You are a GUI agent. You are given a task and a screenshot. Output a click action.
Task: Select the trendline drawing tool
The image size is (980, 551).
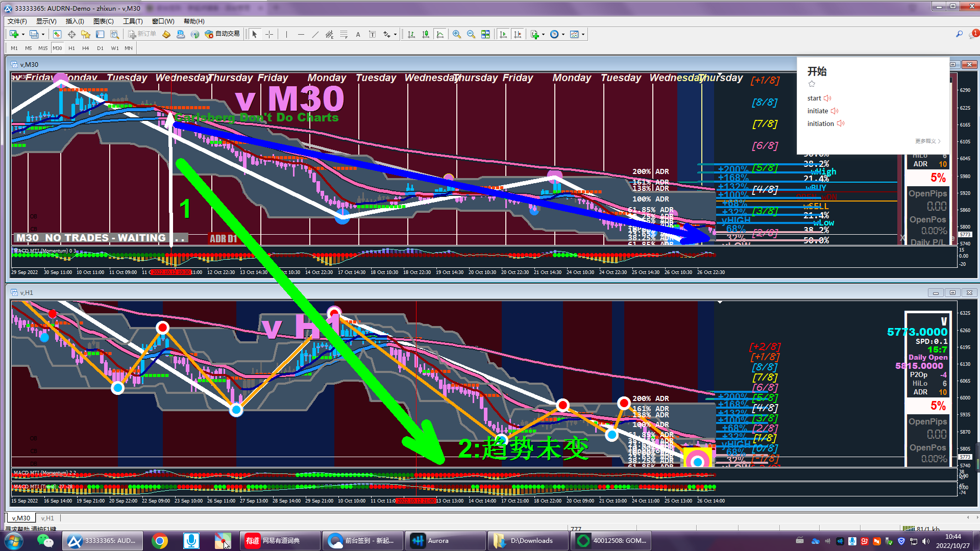tap(315, 34)
